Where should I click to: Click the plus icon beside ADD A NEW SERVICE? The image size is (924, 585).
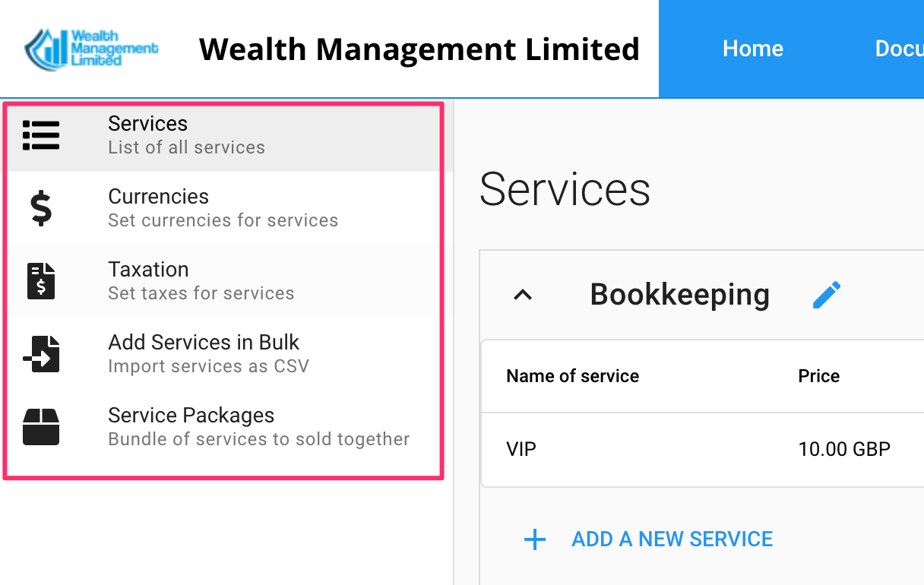tap(535, 539)
